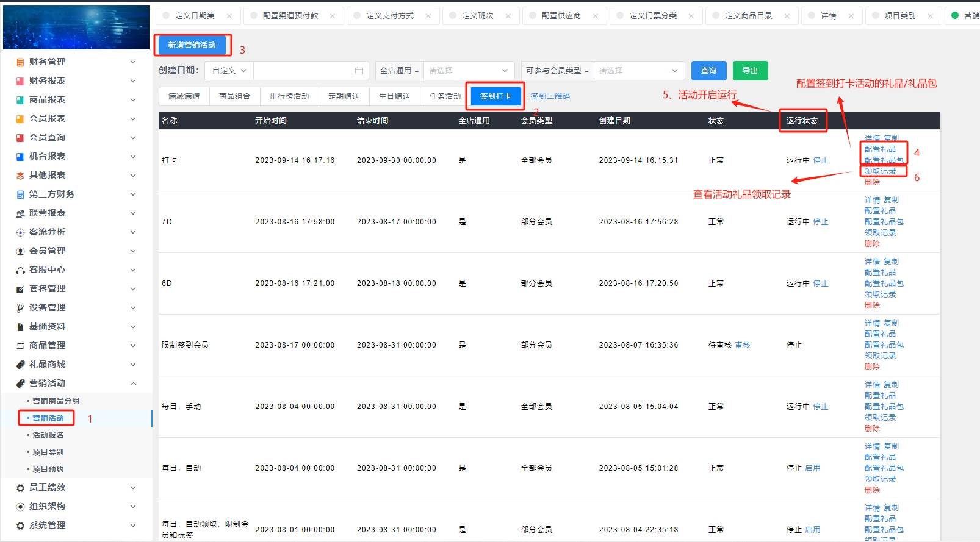Screen dimensions: 980x542
Task: Click the 组织架构 icon
Action: [x=20, y=507]
